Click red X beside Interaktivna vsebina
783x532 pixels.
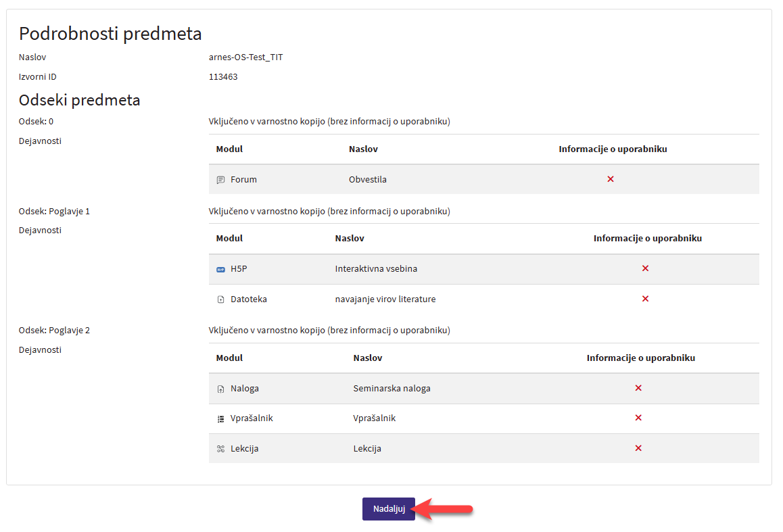[x=645, y=268]
